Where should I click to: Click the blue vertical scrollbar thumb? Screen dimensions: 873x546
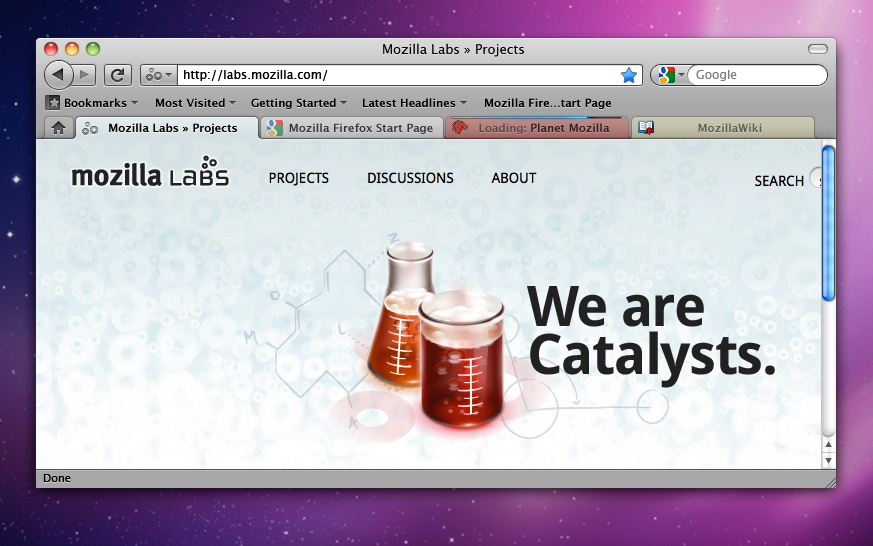[828, 223]
